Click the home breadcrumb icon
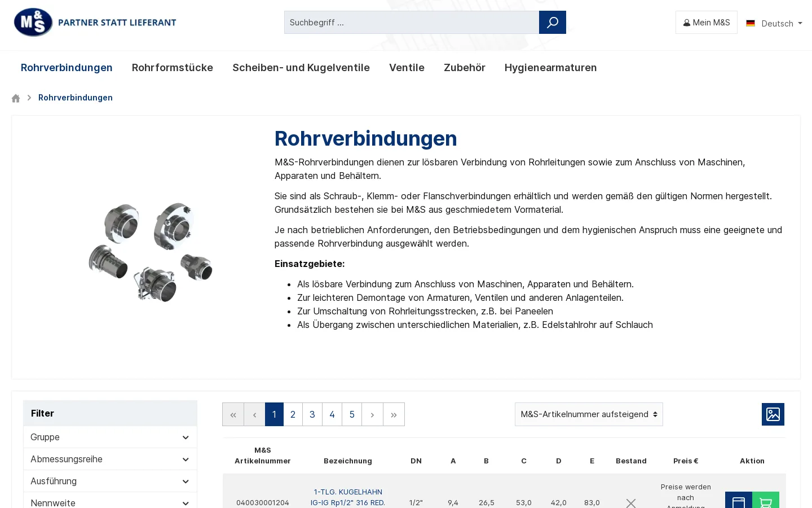Screen dimensions: 812x508 coord(16,98)
